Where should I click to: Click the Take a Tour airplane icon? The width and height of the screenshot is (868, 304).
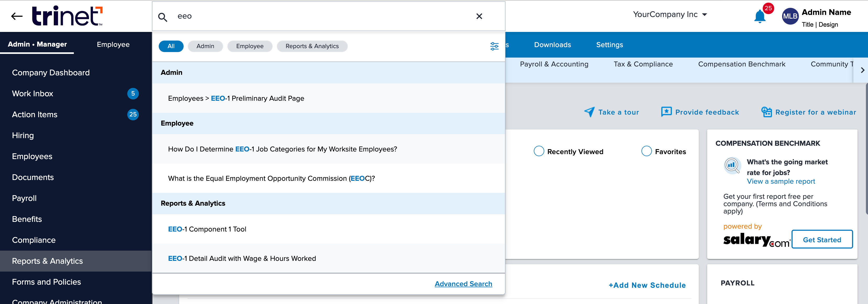point(589,112)
